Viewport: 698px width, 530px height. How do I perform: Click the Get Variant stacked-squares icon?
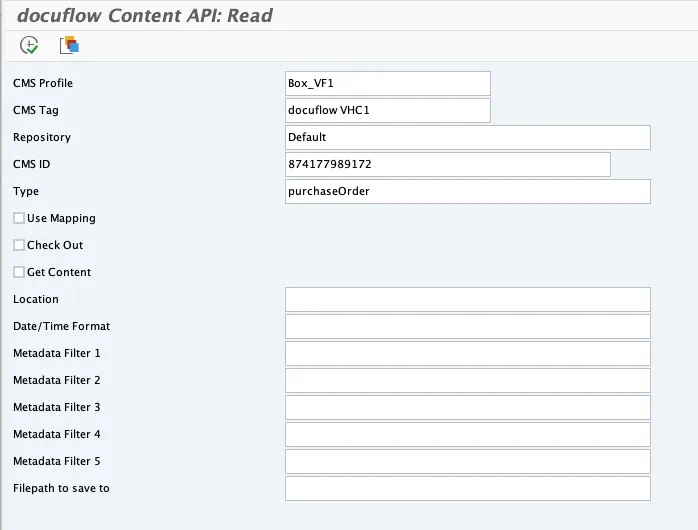coord(69,45)
